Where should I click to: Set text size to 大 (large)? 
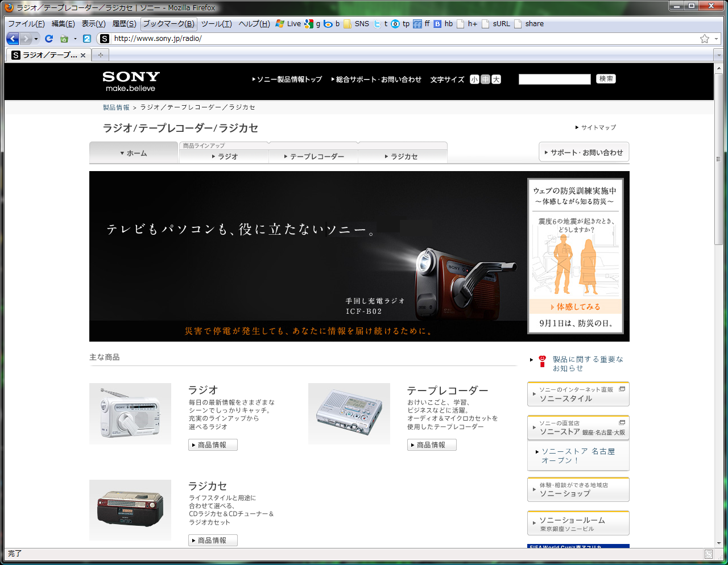click(x=497, y=80)
